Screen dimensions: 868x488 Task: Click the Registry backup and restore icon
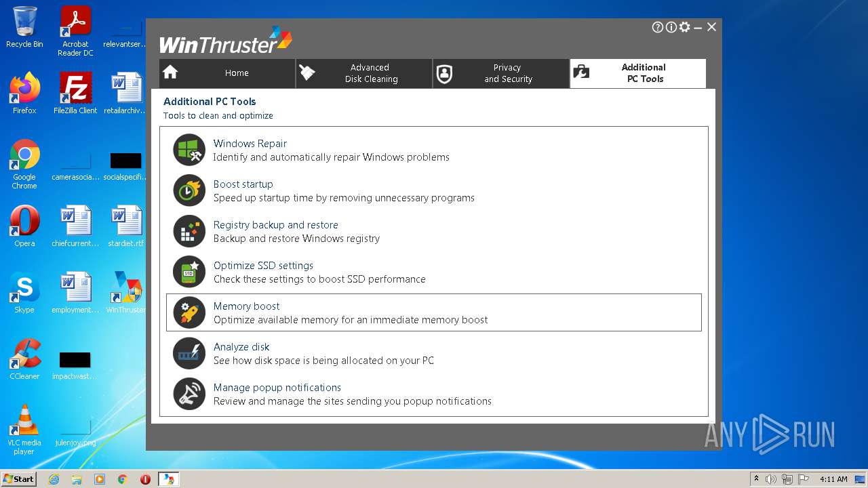click(x=189, y=231)
